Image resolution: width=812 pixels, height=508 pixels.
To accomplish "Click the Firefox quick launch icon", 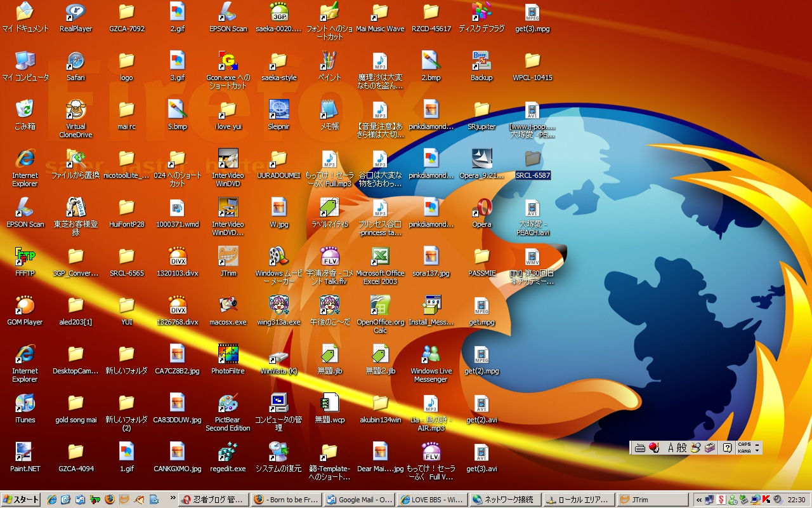I will (109, 500).
